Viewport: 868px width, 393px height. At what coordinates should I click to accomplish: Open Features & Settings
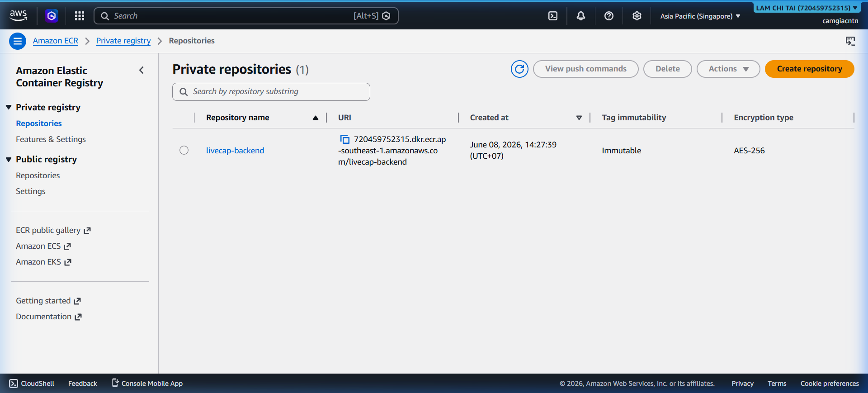pyautogui.click(x=51, y=139)
